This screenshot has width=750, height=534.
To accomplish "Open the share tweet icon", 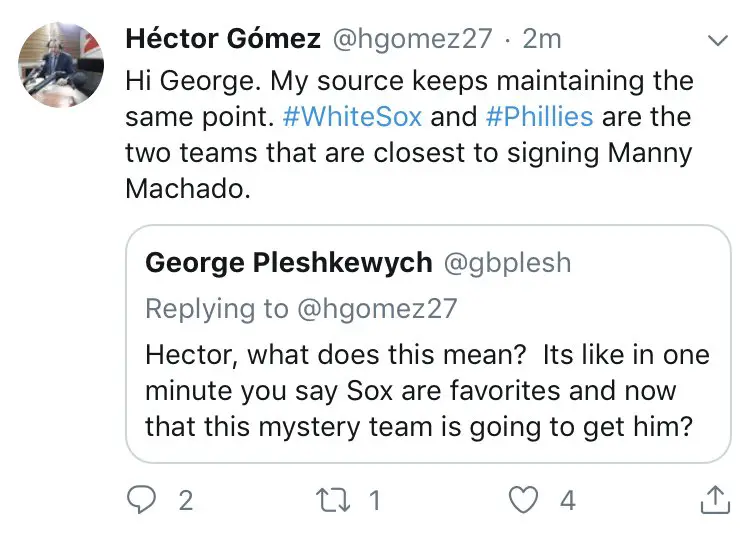I will point(715,499).
